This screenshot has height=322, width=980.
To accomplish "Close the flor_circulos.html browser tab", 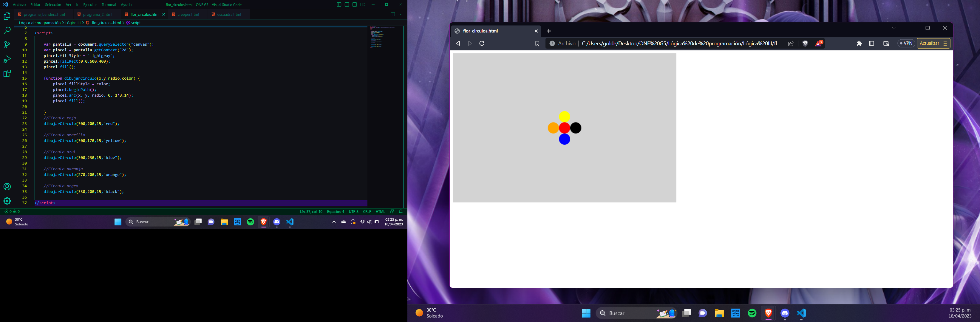I will [536, 31].
